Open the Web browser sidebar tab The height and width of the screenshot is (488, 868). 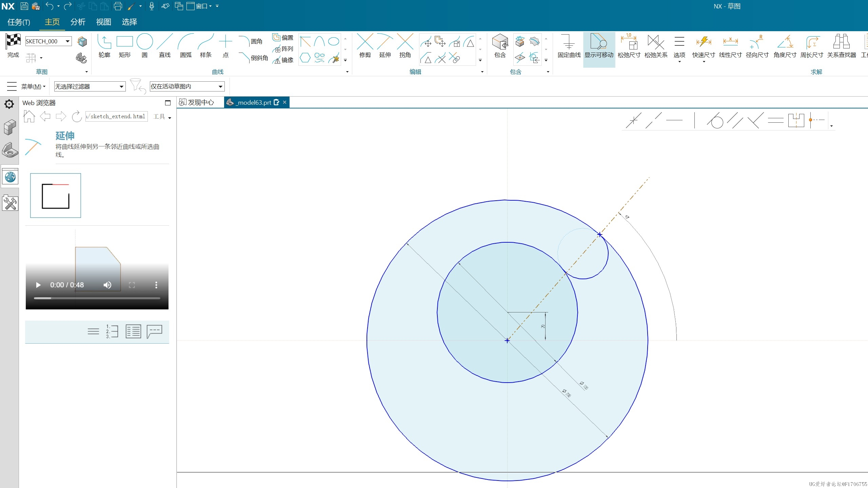(10, 177)
